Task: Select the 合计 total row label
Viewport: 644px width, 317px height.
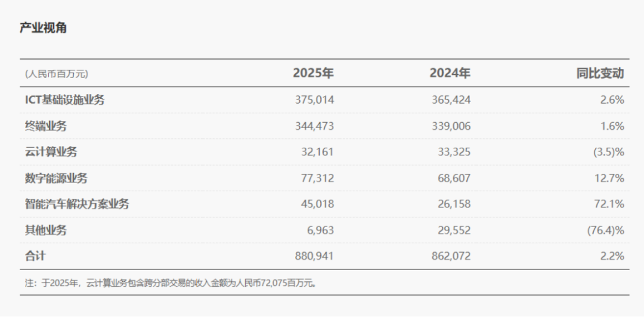Action: click(35, 256)
